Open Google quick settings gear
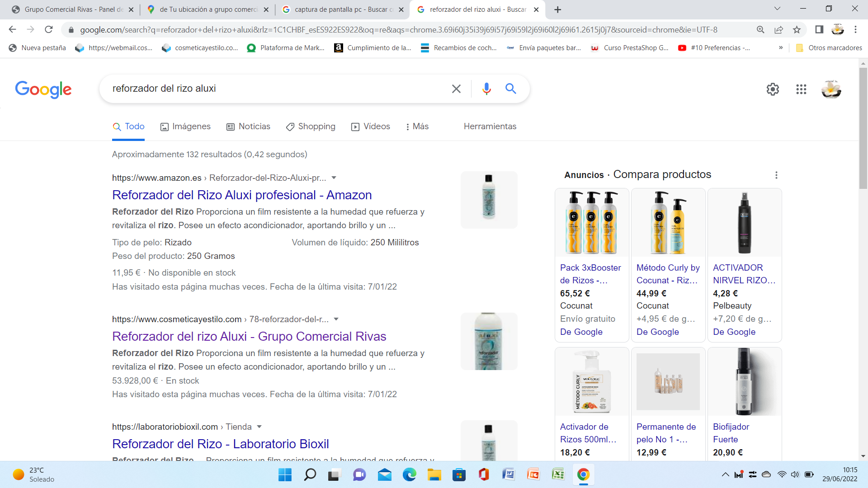 (x=773, y=89)
